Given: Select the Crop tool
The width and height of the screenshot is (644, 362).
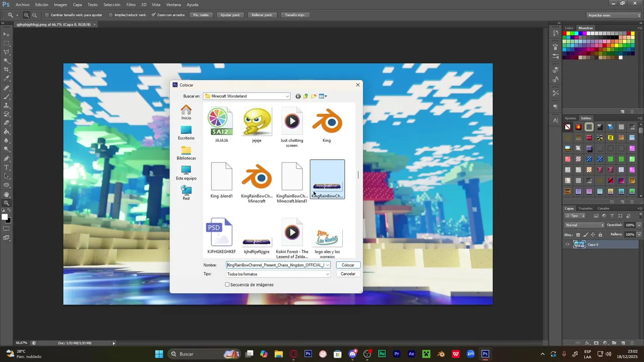Looking at the screenshot, I should coord(7,69).
